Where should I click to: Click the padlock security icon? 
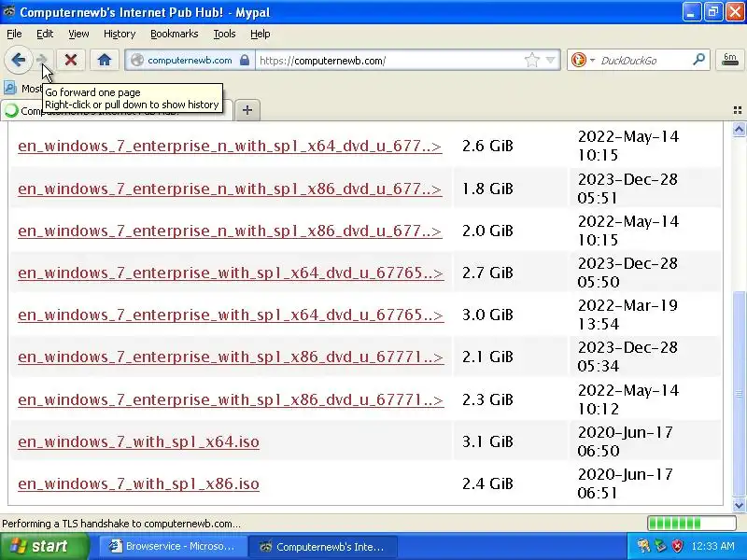(245, 61)
